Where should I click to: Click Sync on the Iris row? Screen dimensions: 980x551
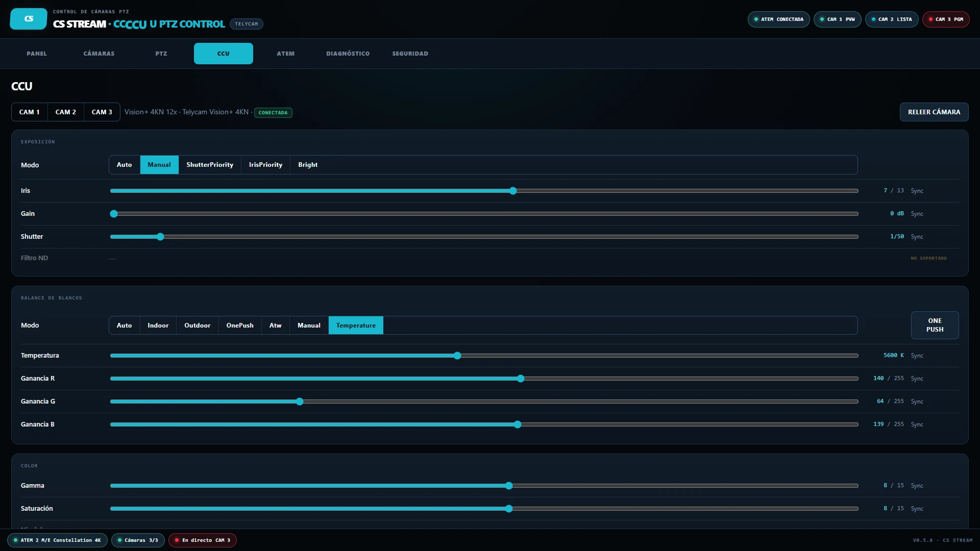(x=917, y=191)
